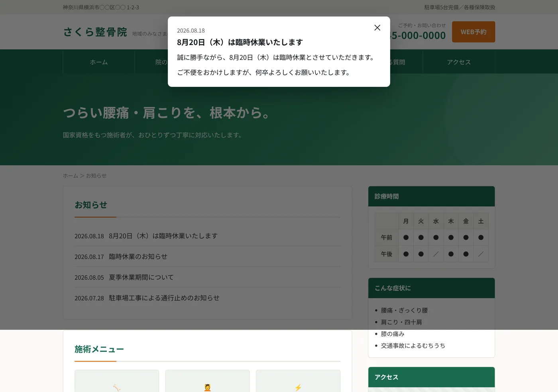The width and height of the screenshot is (558, 392).
Task: Click the hero heading つらい腰痛・肩こりを、根本から。
Action: tap(167, 113)
